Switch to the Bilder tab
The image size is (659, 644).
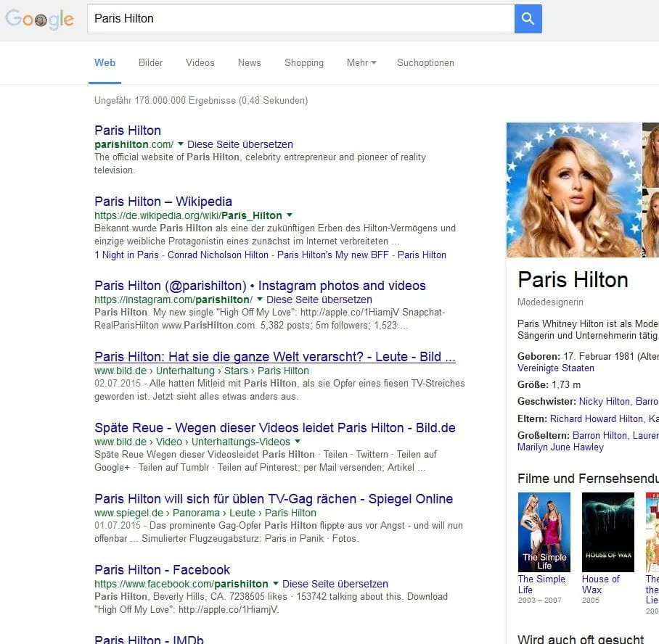click(150, 63)
